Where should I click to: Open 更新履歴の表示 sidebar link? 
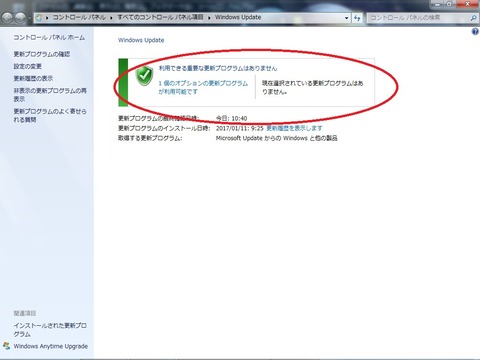33,78
